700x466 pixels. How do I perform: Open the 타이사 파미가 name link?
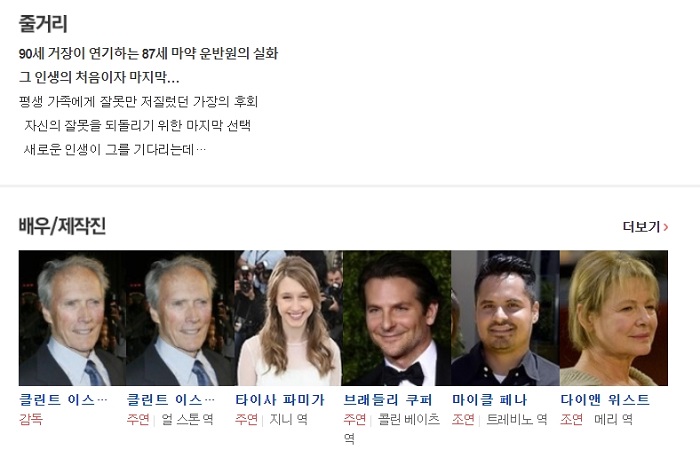[280, 399]
